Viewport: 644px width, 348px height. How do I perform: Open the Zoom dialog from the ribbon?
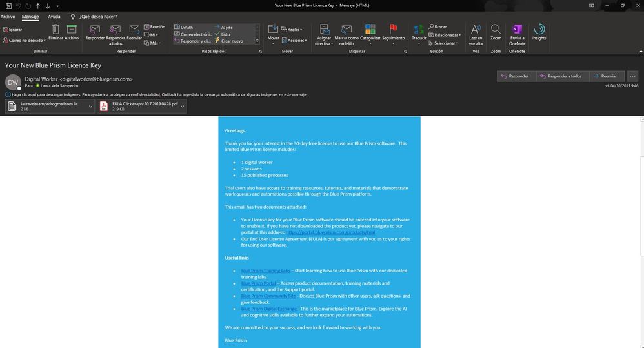pyautogui.click(x=496, y=32)
